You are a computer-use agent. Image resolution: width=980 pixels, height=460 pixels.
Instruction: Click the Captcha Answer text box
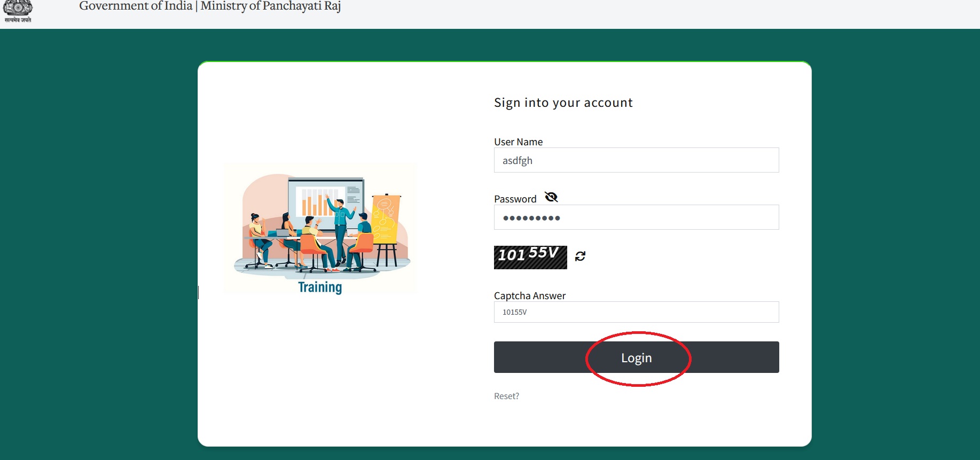click(636, 312)
